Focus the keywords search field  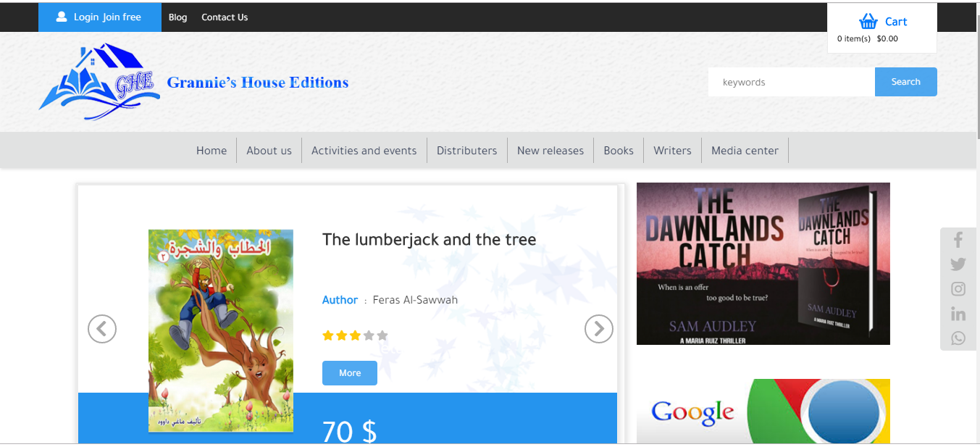point(792,82)
